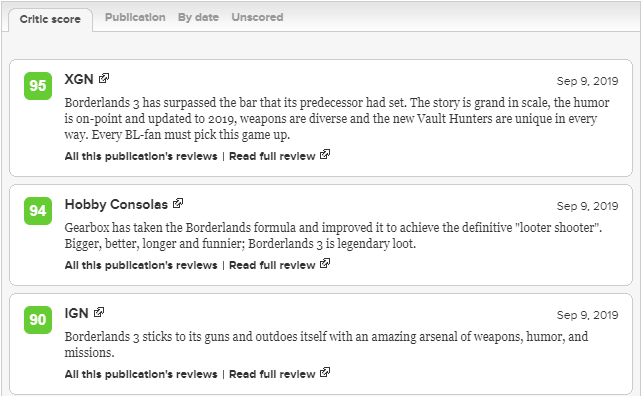Open external link icon next to IGN
642x396 pixels.
tap(99, 312)
